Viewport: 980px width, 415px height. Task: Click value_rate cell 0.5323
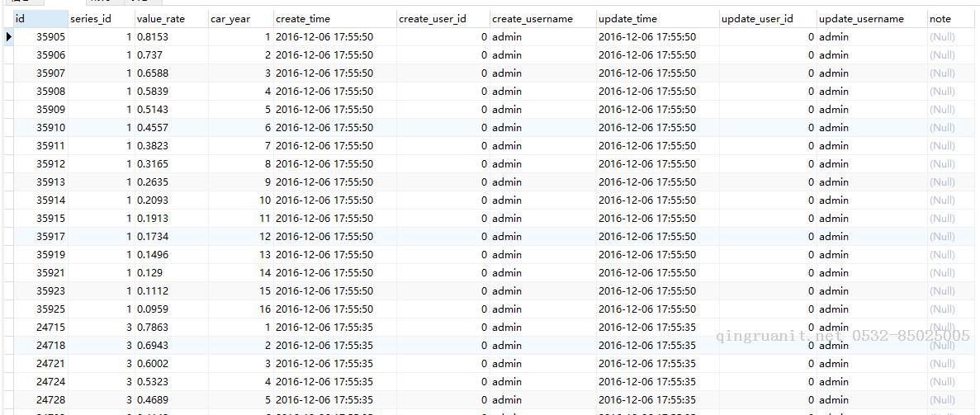(x=171, y=381)
